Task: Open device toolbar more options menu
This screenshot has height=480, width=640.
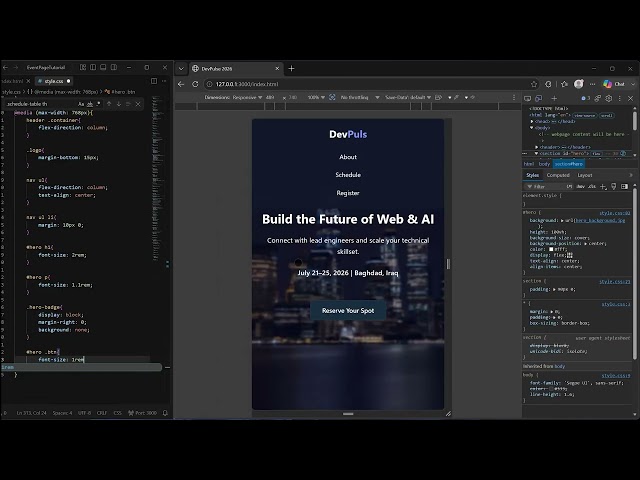Action: tap(514, 98)
